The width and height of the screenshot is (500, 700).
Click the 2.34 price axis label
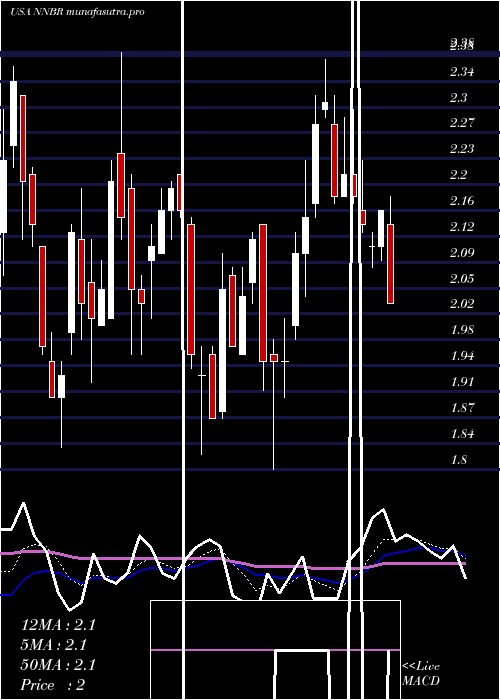pos(462,72)
